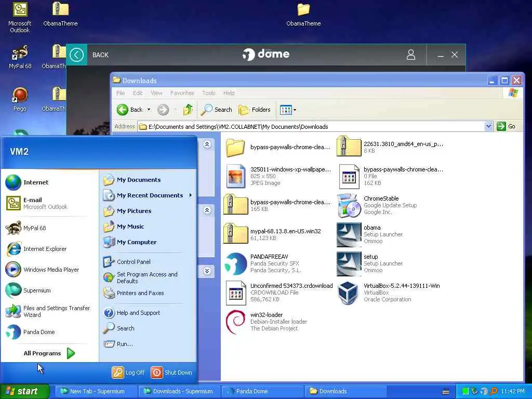This screenshot has height=399, width=532.
Task: Open the Favorites menu
Action: (x=182, y=93)
